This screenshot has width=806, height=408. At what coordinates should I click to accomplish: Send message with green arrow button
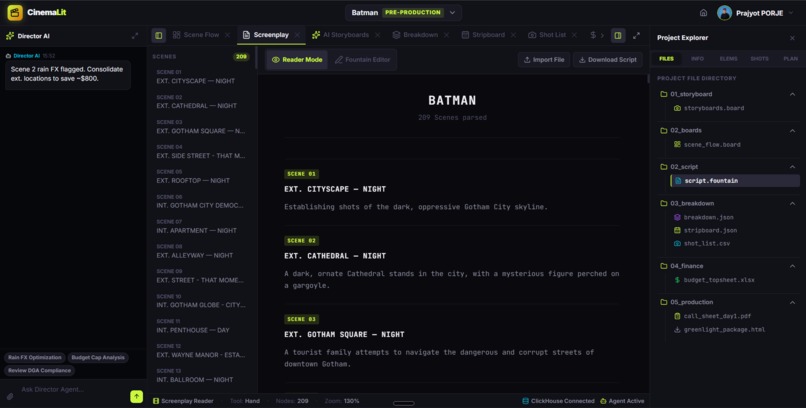[x=136, y=396]
